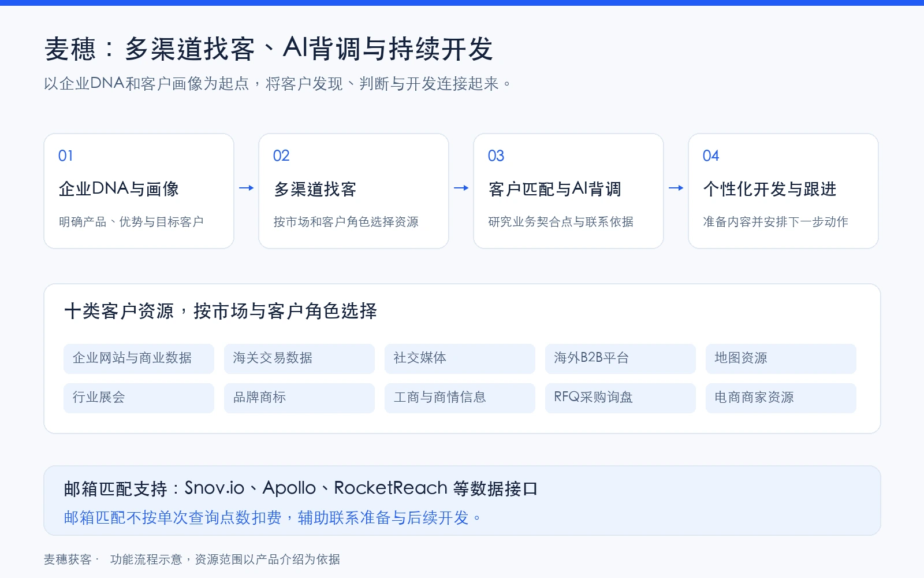Pick the 电商商家资源 resource chip
This screenshot has width=924, height=578.
point(781,398)
